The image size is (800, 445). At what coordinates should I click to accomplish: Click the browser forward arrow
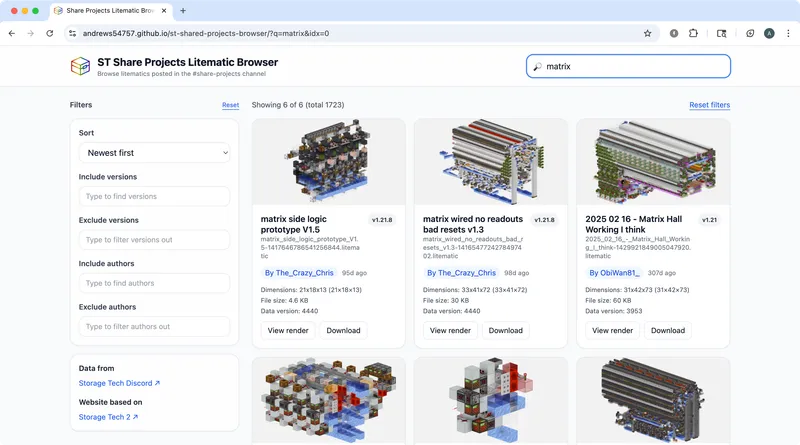[x=31, y=33]
